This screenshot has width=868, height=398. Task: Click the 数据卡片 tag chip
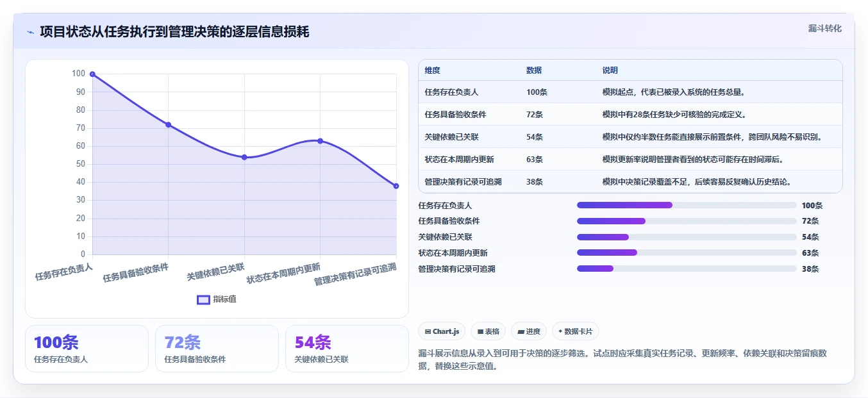(576, 331)
